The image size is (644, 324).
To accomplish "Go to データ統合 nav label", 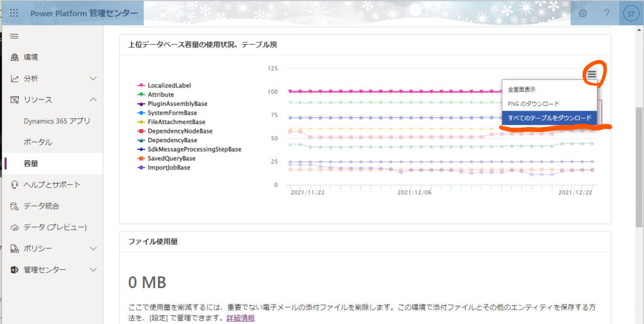I will click(x=42, y=206).
